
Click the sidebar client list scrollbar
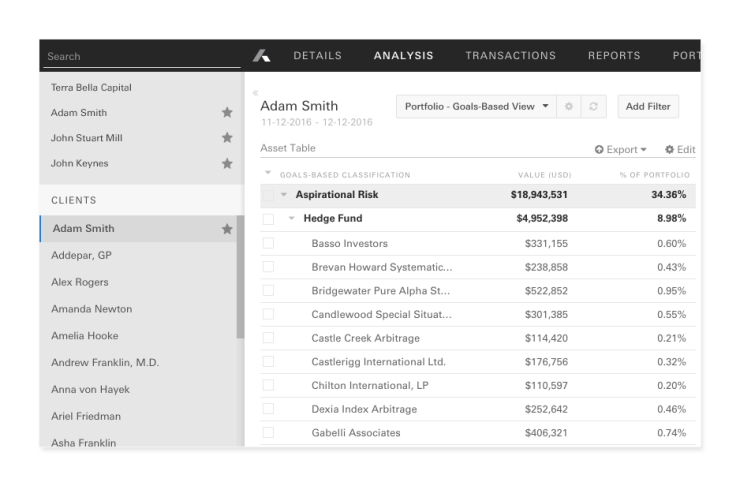coord(240,280)
